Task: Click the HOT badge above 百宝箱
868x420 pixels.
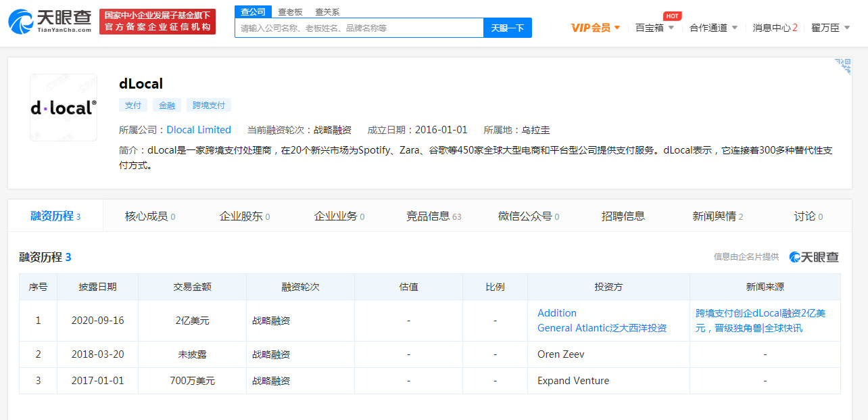Action: [x=672, y=16]
